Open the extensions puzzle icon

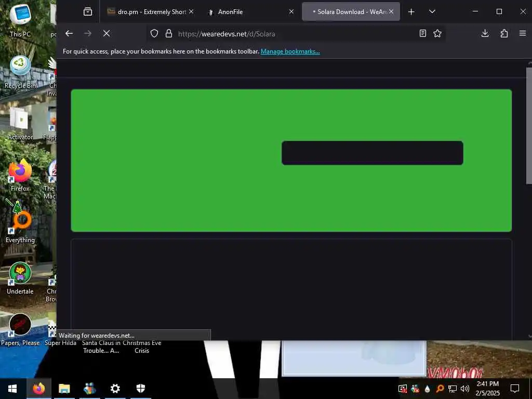point(504,34)
